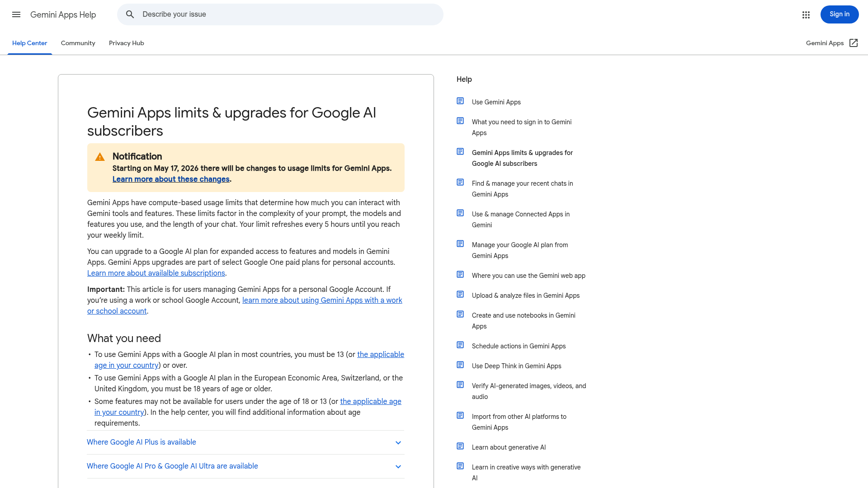Open the Community tab
Screen dimensions: 868x488
78,43
